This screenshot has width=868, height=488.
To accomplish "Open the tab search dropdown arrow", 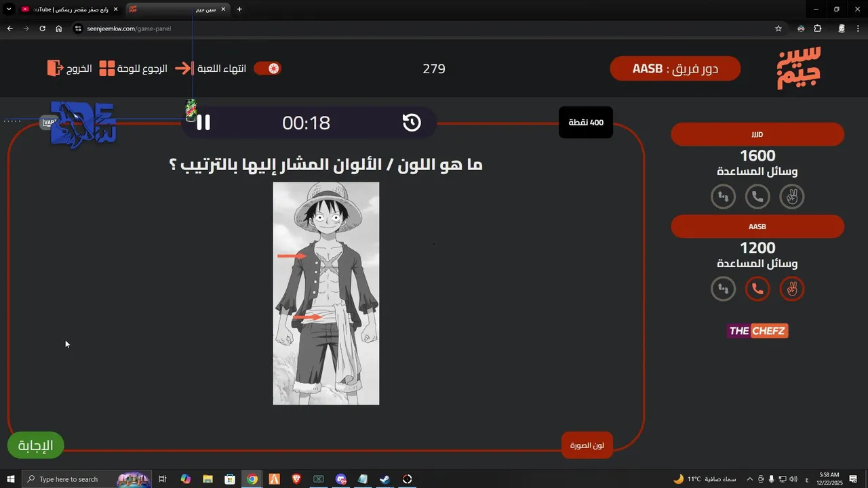I will [x=9, y=9].
